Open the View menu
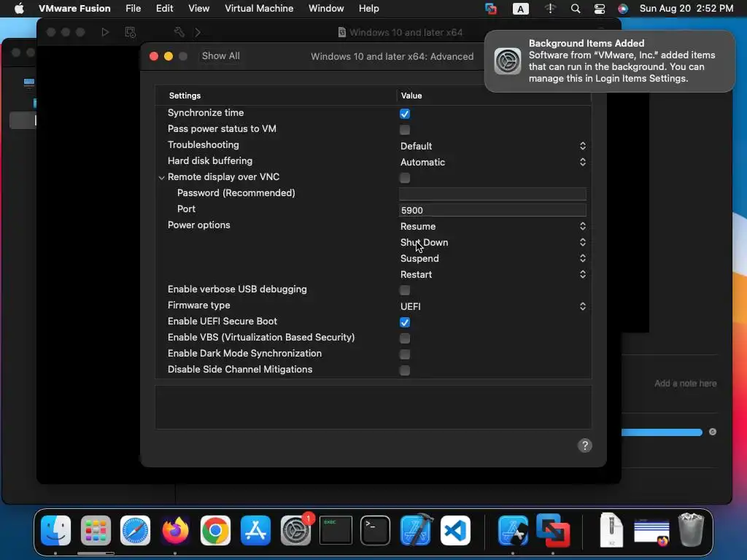747x560 pixels. (x=198, y=9)
